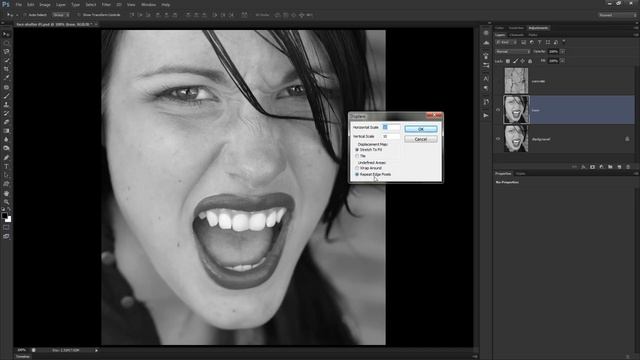Screen dimensions: 640x360
Task: Select the Stretch To Fit radio option
Action: 357,150
